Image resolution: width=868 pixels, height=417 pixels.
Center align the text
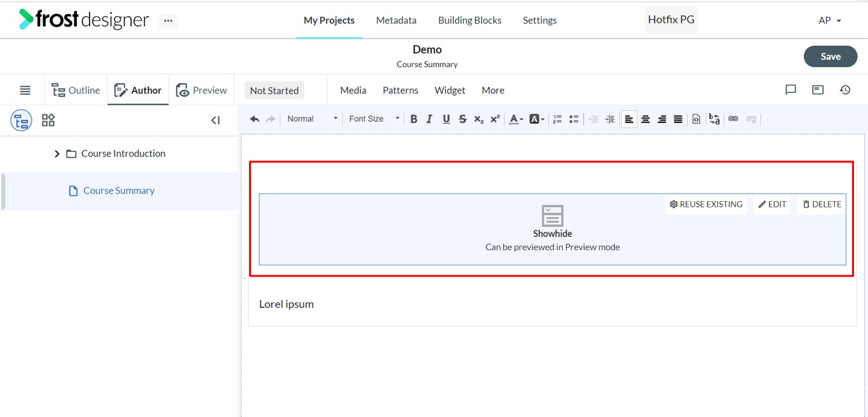click(646, 119)
